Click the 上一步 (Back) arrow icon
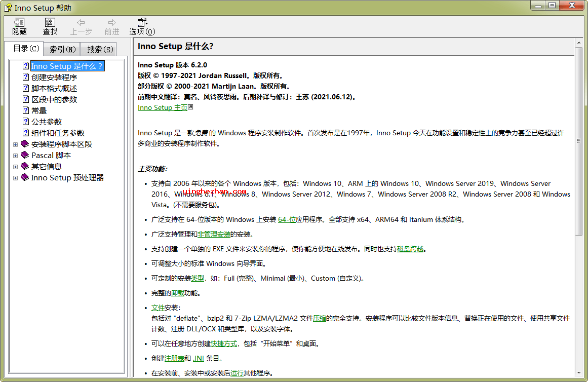The image size is (588, 382). coord(81,23)
